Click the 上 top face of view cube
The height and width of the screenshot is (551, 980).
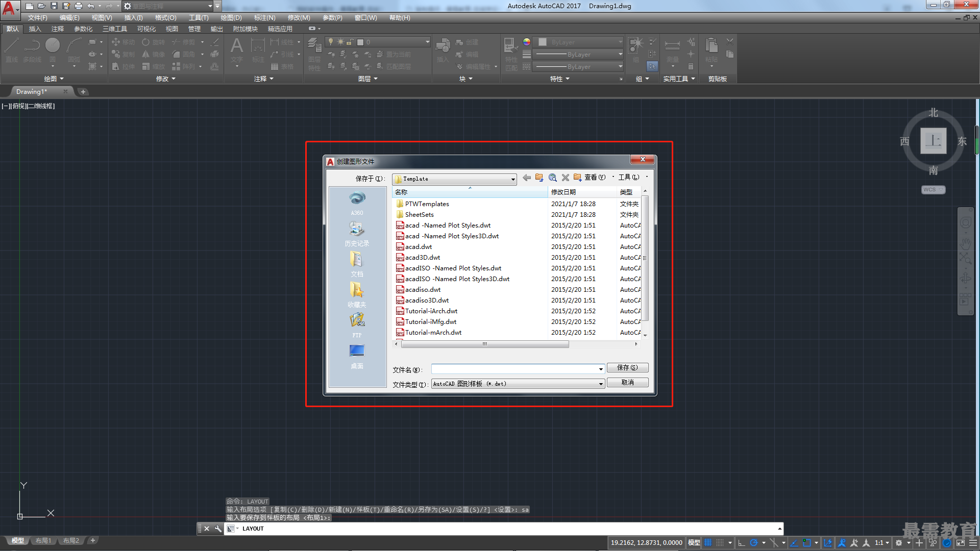933,141
